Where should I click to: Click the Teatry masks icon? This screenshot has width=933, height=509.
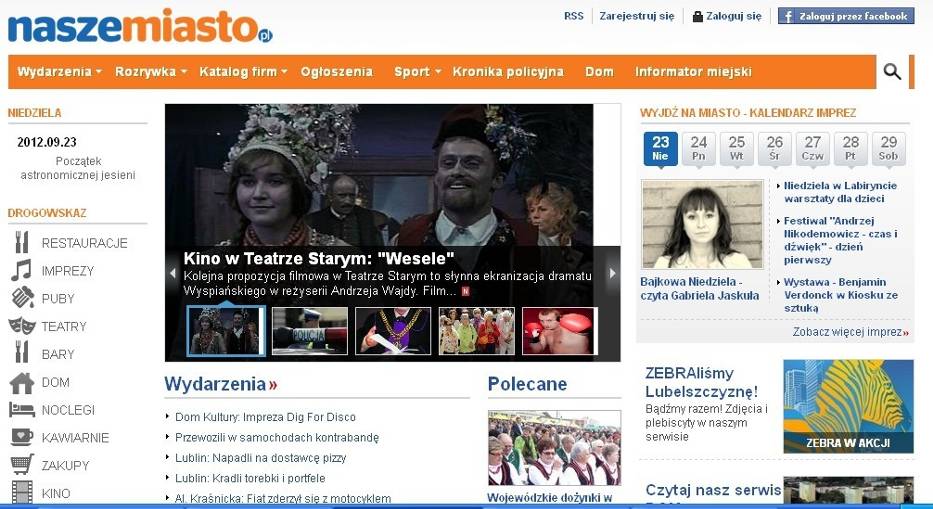pyautogui.click(x=22, y=325)
